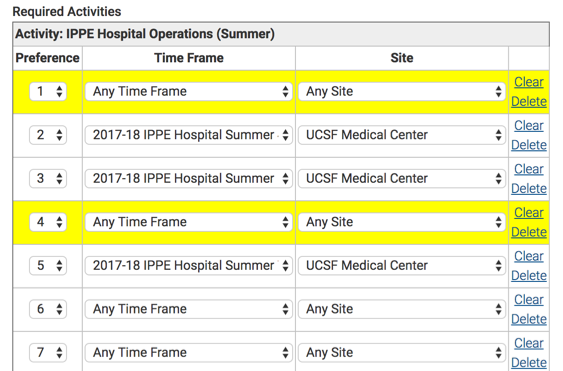Open the preference 4 number dropdown

pos(48,222)
